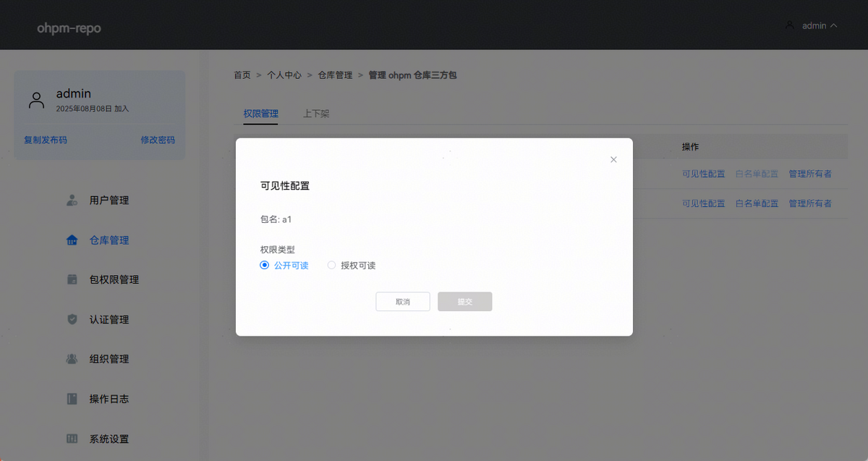The height and width of the screenshot is (461, 868).
Task: Click the 修改密码 link
Action: pos(158,140)
